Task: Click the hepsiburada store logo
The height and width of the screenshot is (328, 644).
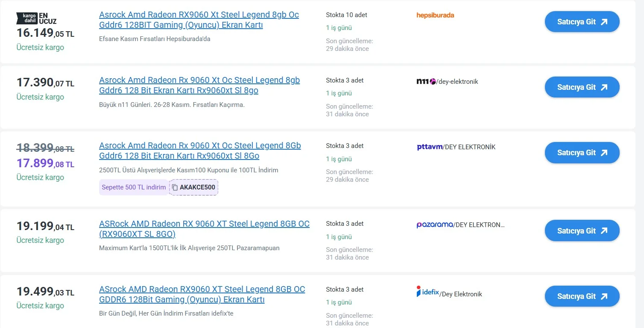Action: coord(435,15)
